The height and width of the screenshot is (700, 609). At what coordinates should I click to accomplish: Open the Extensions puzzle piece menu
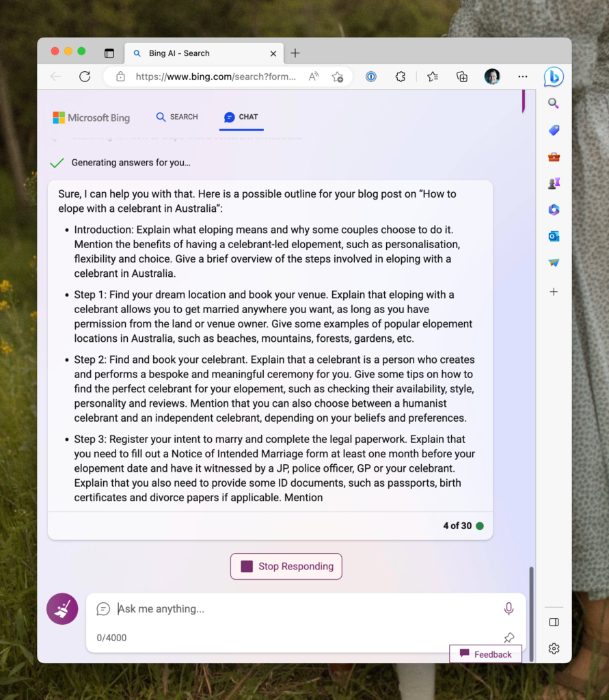pos(401,77)
